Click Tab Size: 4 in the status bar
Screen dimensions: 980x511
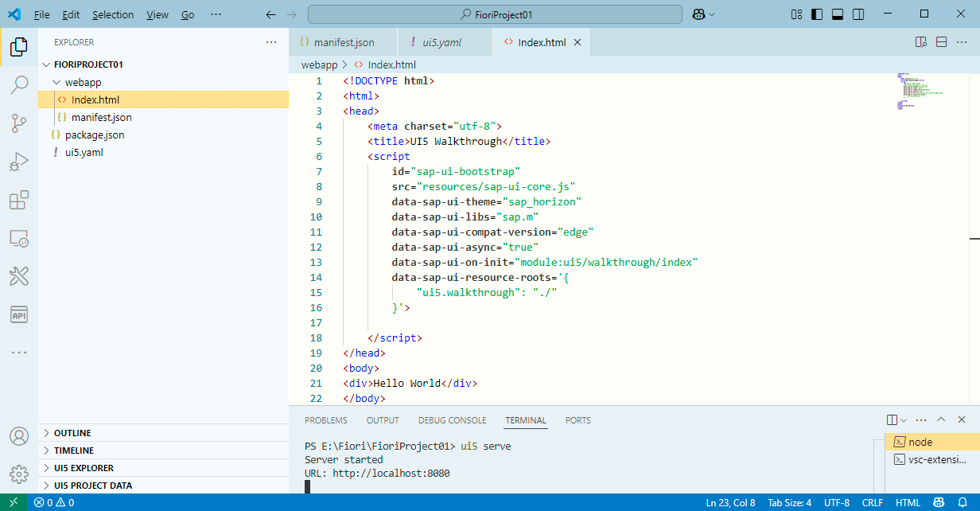(x=789, y=502)
